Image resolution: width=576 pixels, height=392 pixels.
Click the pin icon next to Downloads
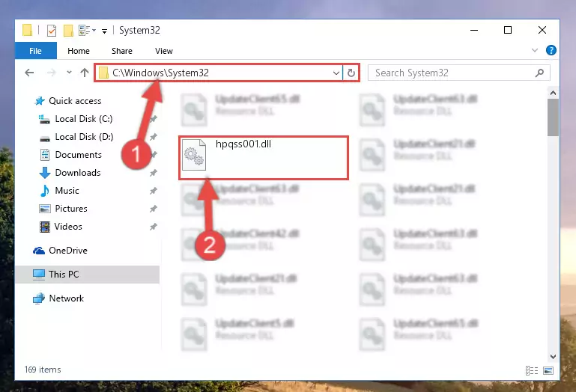[x=154, y=173]
